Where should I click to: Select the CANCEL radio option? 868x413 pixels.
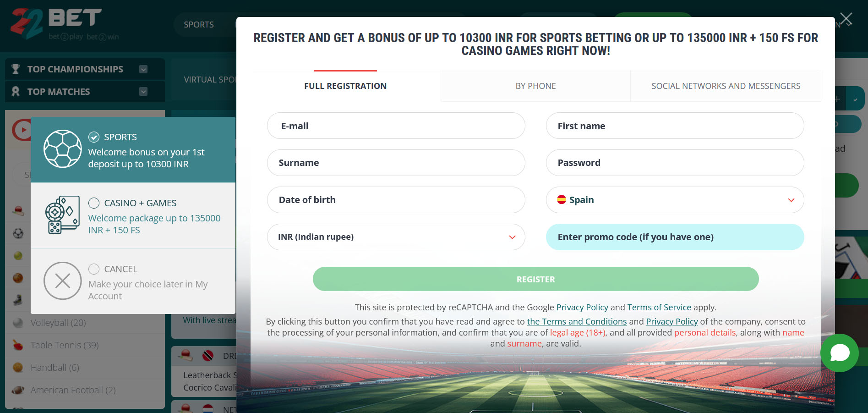pyautogui.click(x=94, y=269)
